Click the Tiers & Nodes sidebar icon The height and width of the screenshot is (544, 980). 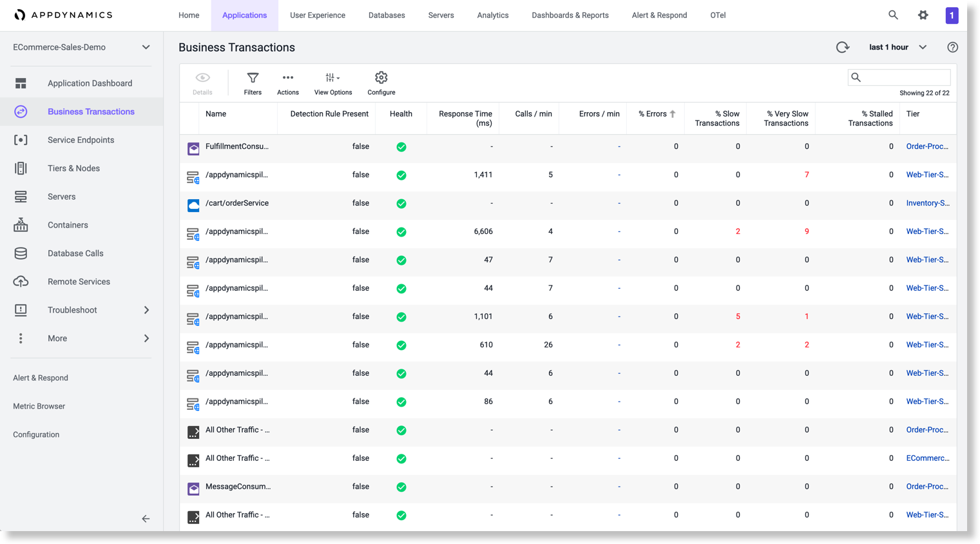(21, 168)
